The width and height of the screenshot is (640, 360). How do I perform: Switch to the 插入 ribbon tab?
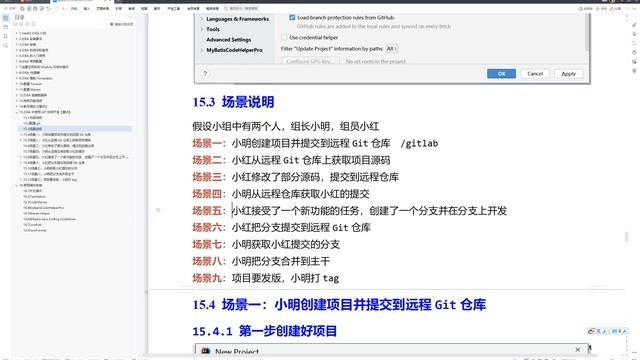point(87,9)
